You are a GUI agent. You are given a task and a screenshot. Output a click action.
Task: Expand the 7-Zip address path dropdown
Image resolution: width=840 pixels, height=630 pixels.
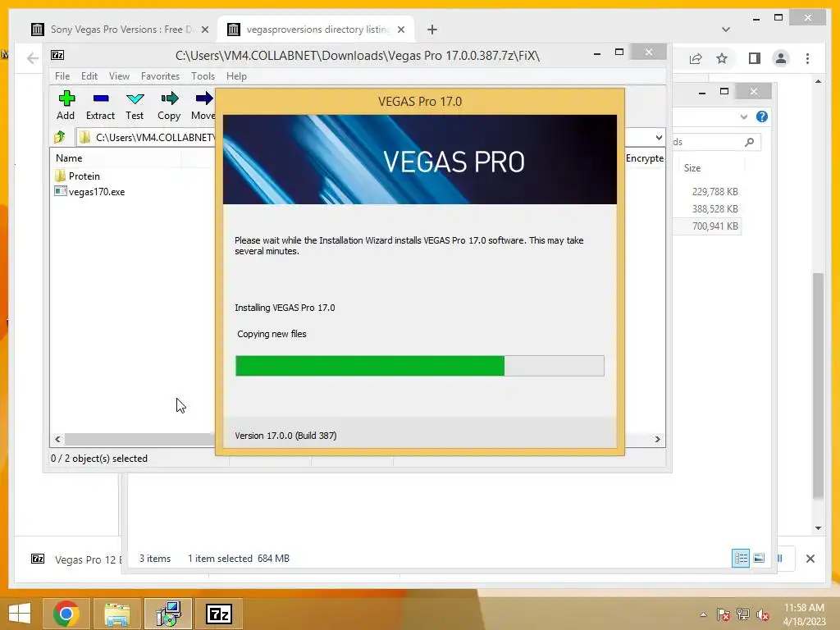point(659,137)
